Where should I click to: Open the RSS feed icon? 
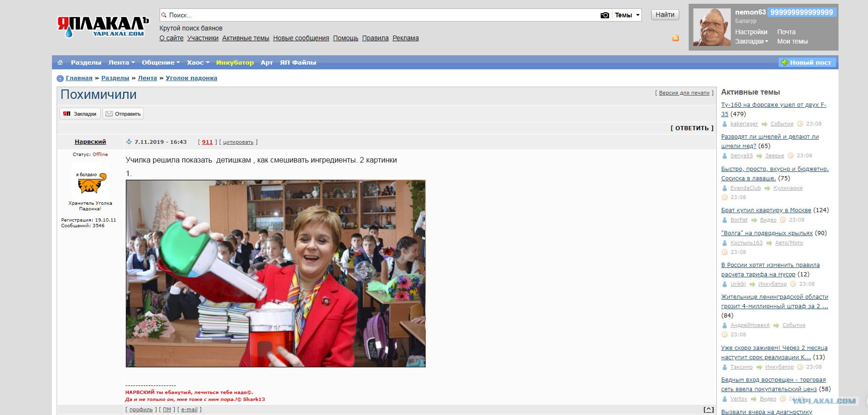click(x=675, y=38)
